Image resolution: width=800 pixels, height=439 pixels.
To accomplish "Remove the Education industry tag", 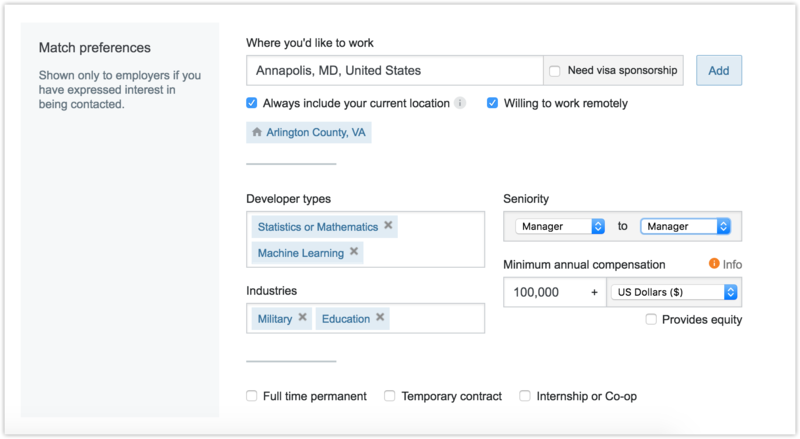I will point(380,317).
